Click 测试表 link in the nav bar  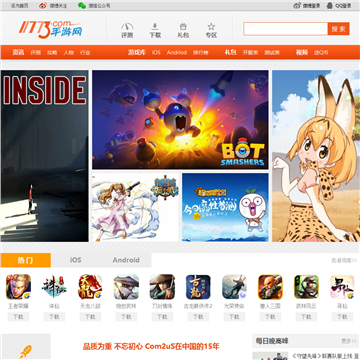tap(272, 53)
